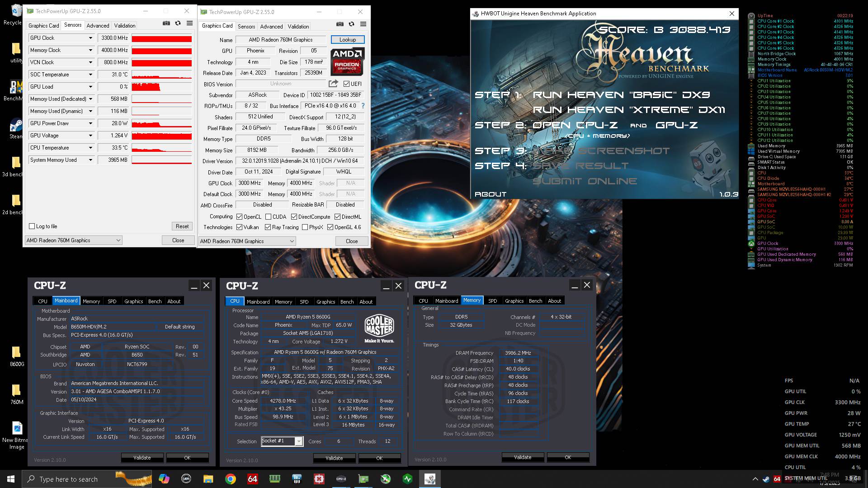Image resolution: width=868 pixels, height=488 pixels.
Task: Switch to Validation tab in GPU-Z Graphics Card window
Action: click(x=298, y=27)
